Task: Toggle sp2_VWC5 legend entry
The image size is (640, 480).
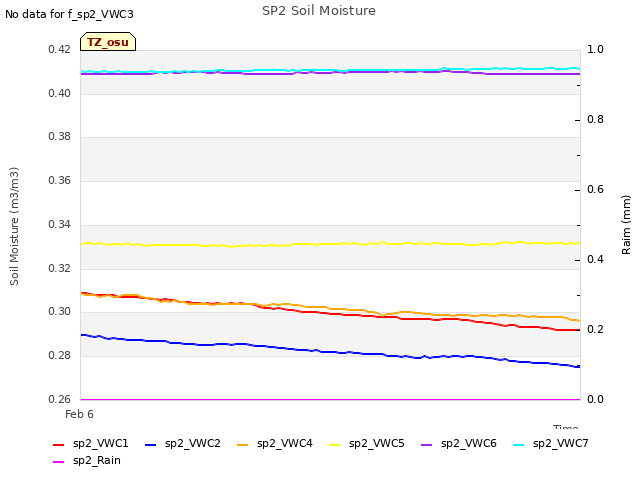Action: [x=367, y=444]
